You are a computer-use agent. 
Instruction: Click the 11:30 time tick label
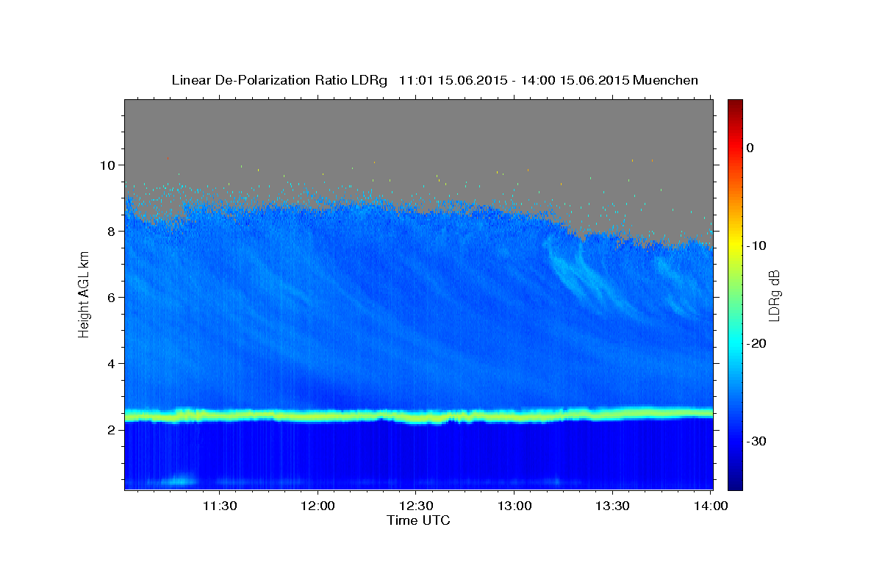coord(219,506)
